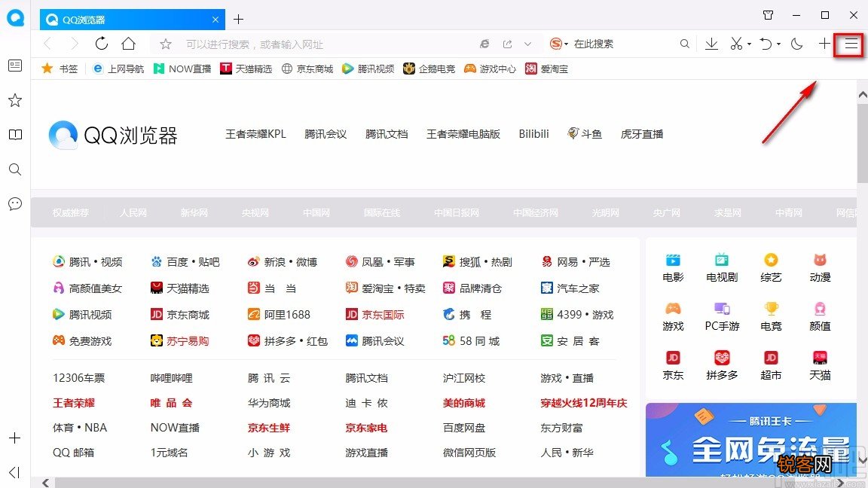Click the forward navigation arrow

pyautogui.click(x=74, y=44)
